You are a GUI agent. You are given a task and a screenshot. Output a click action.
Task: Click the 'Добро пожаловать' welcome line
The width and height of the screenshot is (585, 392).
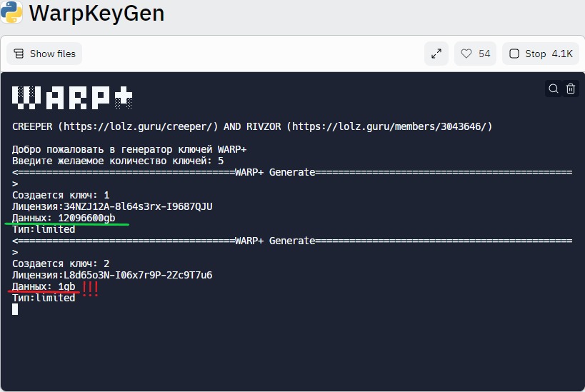(129, 149)
